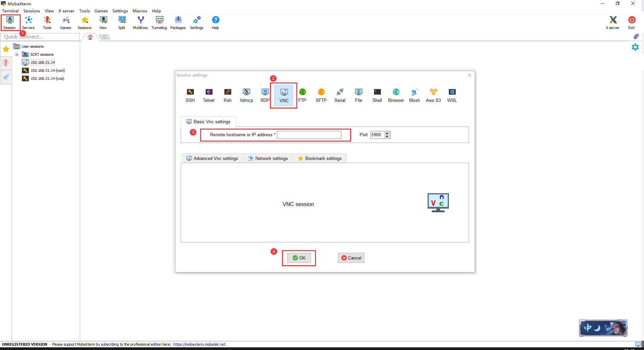Open Help toolbar icon
The width and height of the screenshot is (644, 350).
point(215,23)
